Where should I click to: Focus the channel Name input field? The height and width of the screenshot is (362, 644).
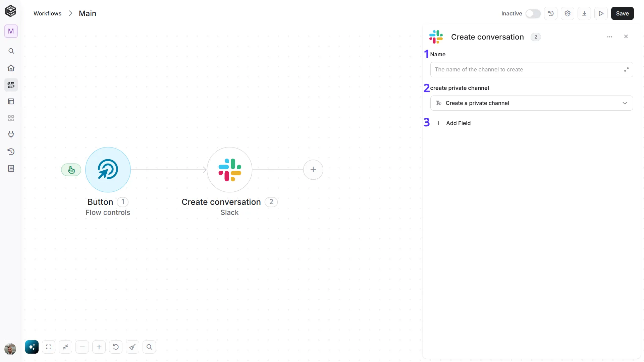coord(532,69)
